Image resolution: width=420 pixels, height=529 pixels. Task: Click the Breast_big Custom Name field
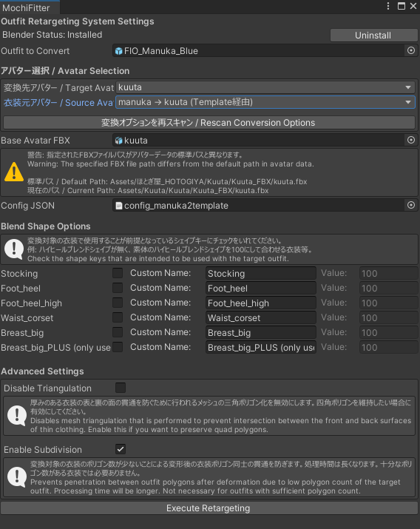pyautogui.click(x=261, y=333)
